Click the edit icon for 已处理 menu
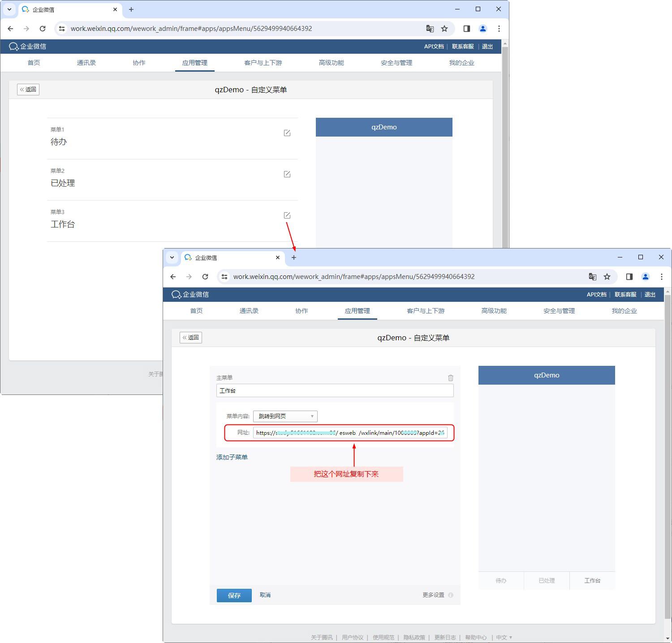The image size is (672, 643). [287, 174]
